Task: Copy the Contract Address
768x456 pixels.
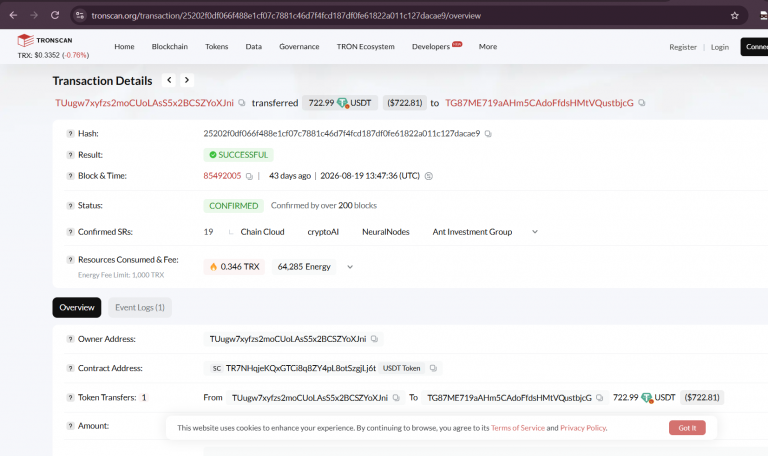Action: tap(433, 368)
